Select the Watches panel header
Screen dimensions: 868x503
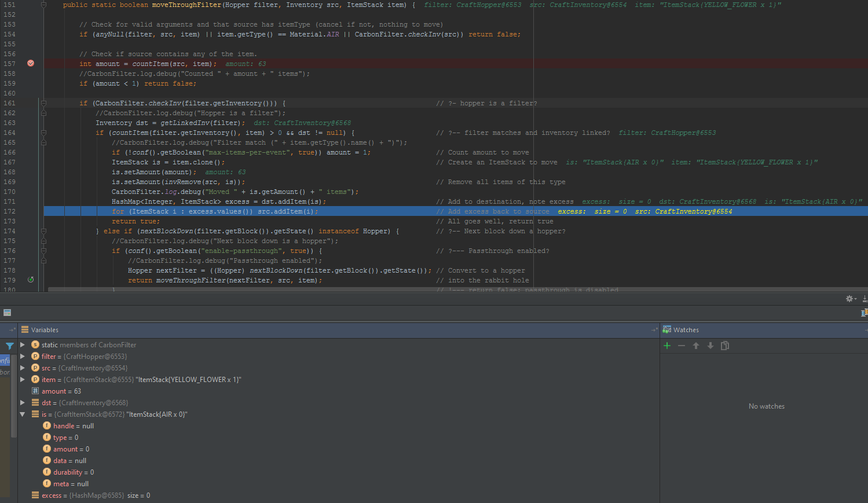(x=686, y=329)
